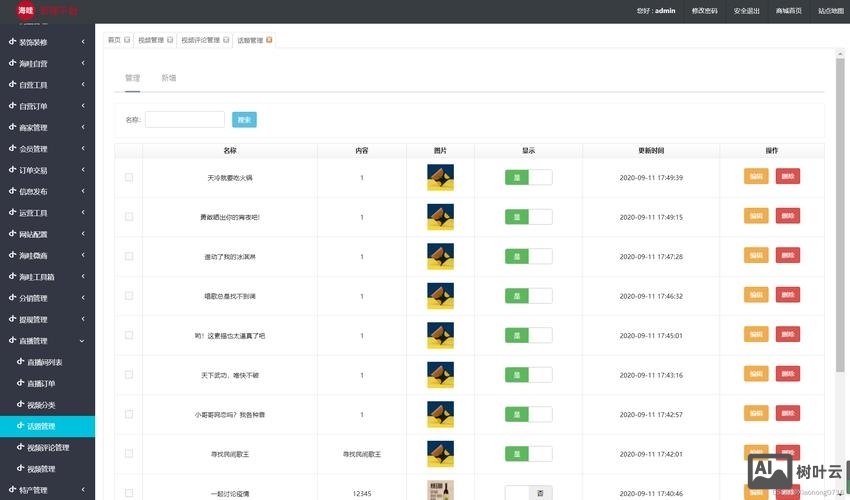Click the icon beside 视频管理 submenu
This screenshot has height=500, width=850.
click(x=21, y=468)
